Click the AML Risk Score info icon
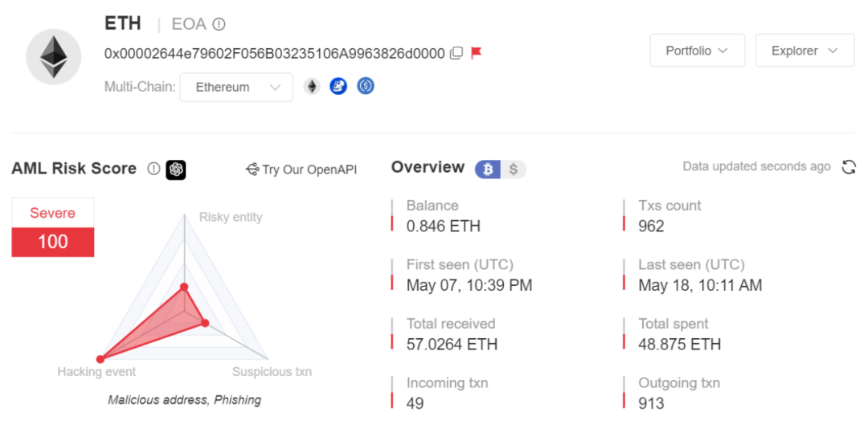This screenshot has width=868, height=433. pyautogui.click(x=154, y=169)
